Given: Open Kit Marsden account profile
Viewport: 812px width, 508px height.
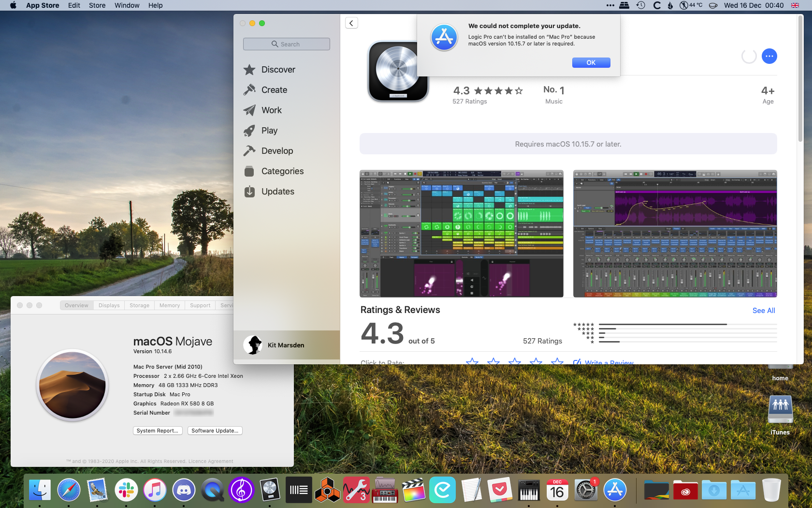Looking at the screenshot, I should click(287, 345).
